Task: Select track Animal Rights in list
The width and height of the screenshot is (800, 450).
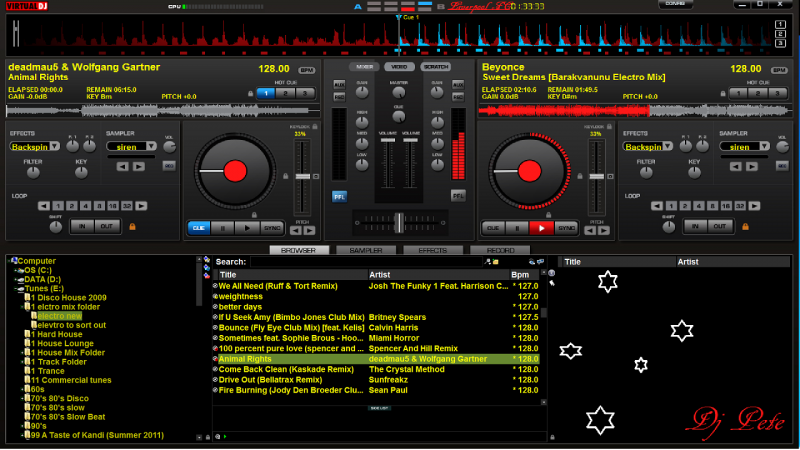Action: click(x=377, y=359)
